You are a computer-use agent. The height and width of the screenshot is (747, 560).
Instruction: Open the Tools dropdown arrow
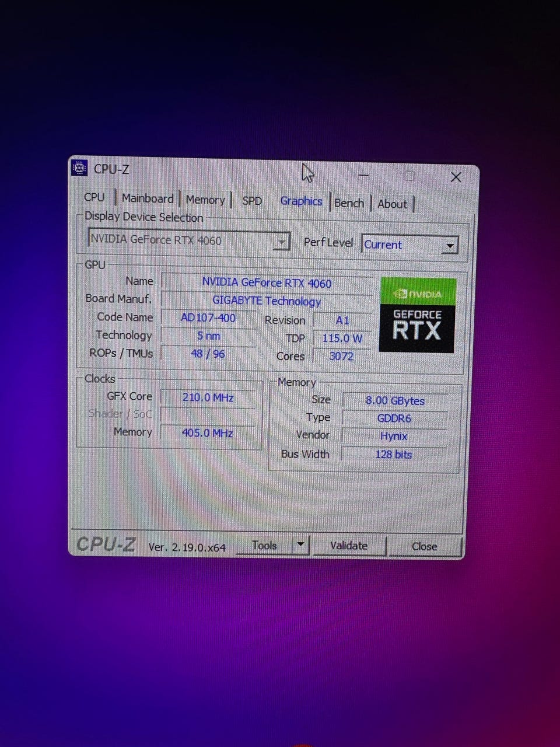pyautogui.click(x=300, y=545)
